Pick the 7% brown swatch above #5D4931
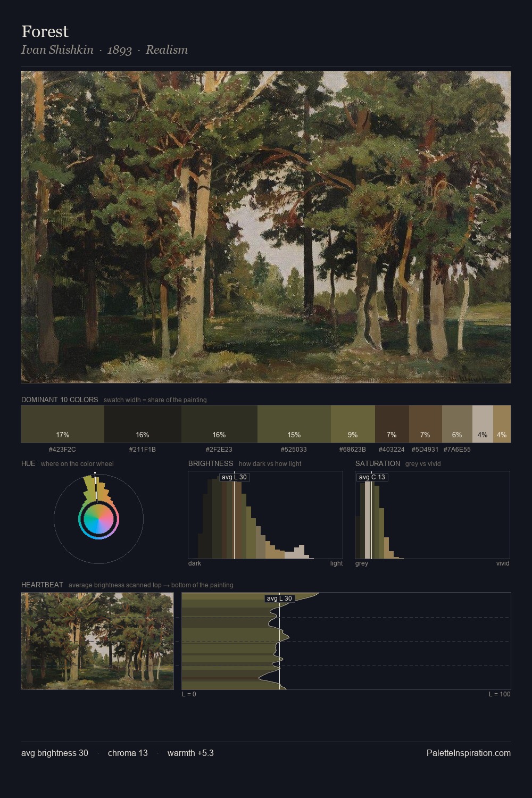Viewport: 532px width, 798px height. click(426, 424)
